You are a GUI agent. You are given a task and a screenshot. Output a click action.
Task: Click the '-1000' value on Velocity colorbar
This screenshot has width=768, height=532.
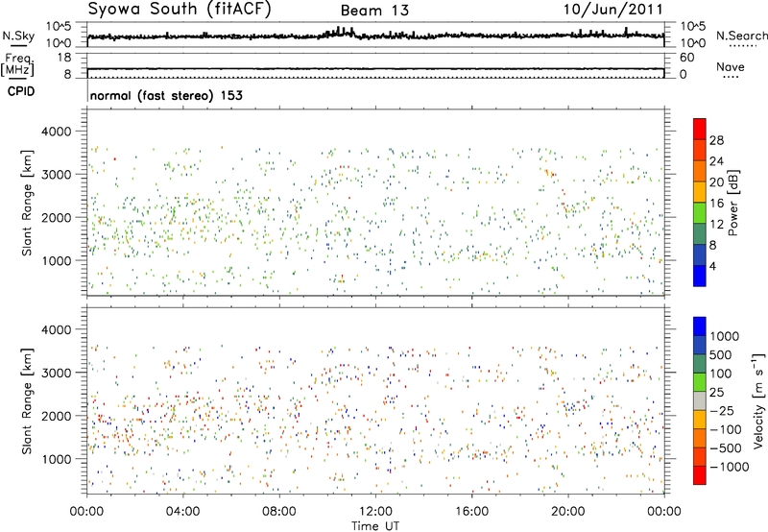[x=730, y=467]
